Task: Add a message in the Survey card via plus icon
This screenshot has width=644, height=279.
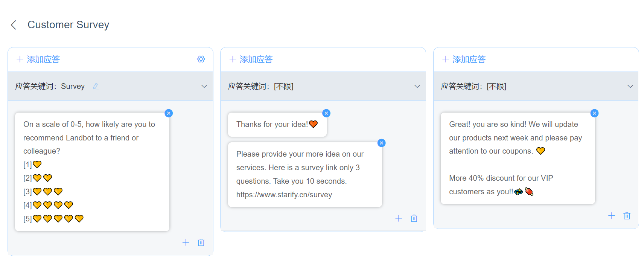Action: (x=186, y=242)
